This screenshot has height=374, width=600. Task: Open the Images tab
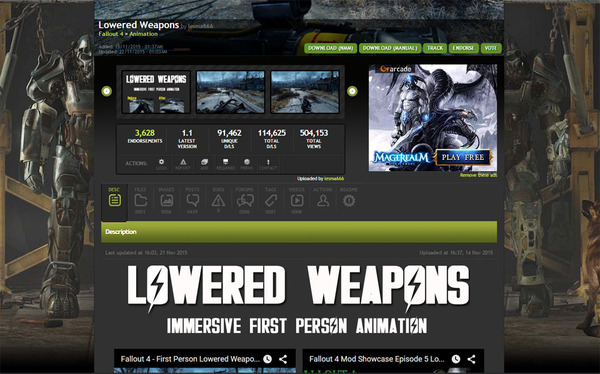tap(166, 200)
